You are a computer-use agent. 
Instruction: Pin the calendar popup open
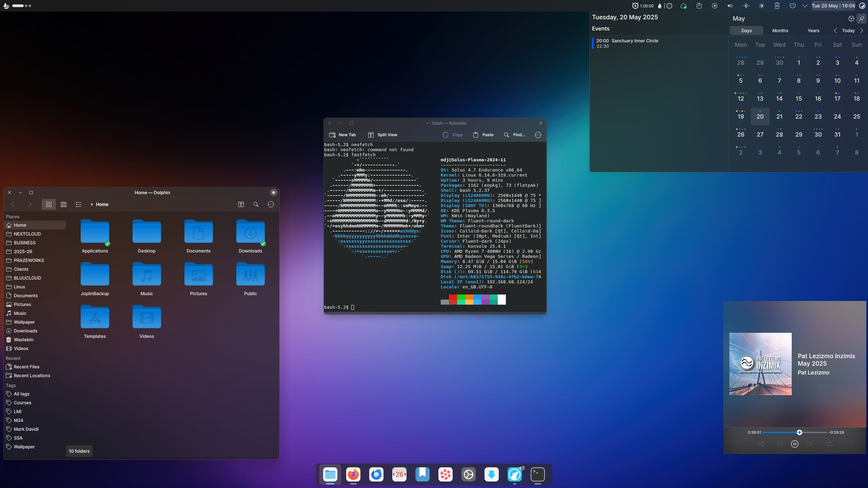[862, 19]
